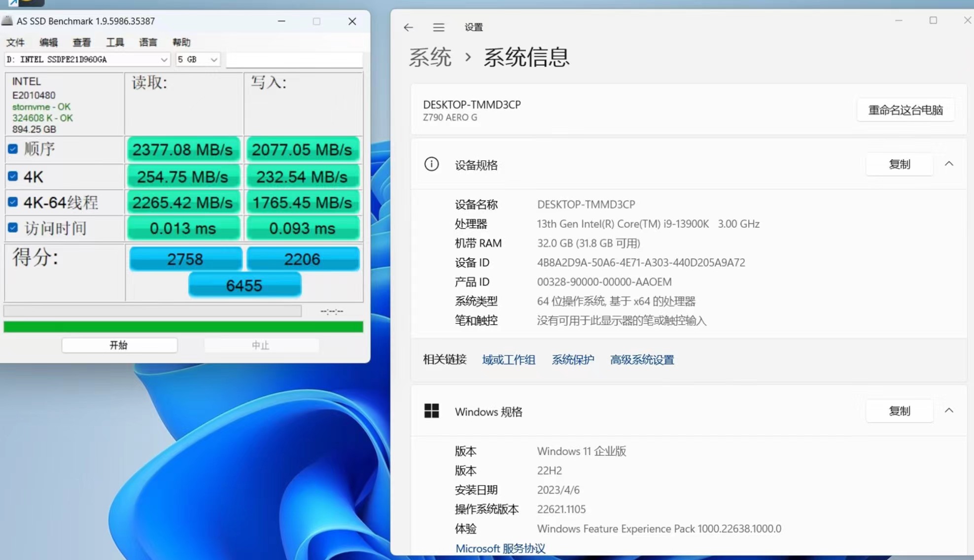Toggle the 4K-64线程 test checkbox
This screenshot has width=974, height=560.
pyautogui.click(x=13, y=202)
